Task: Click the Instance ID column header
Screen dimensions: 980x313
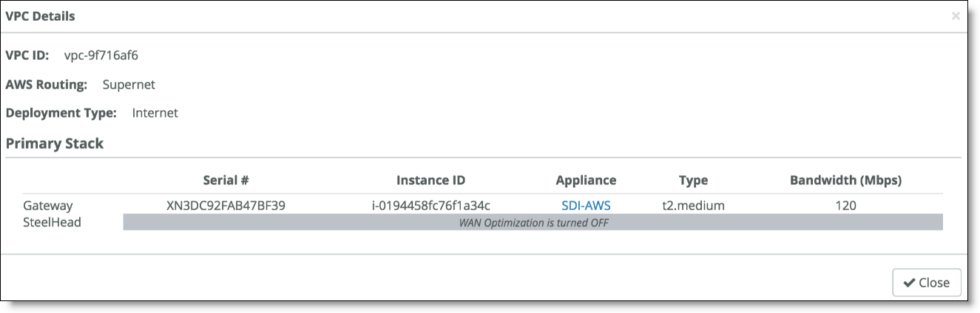Action: point(431,180)
